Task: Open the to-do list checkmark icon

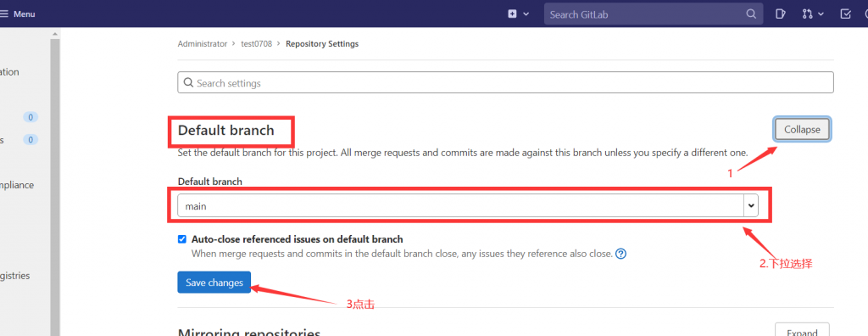Action: pos(845,14)
